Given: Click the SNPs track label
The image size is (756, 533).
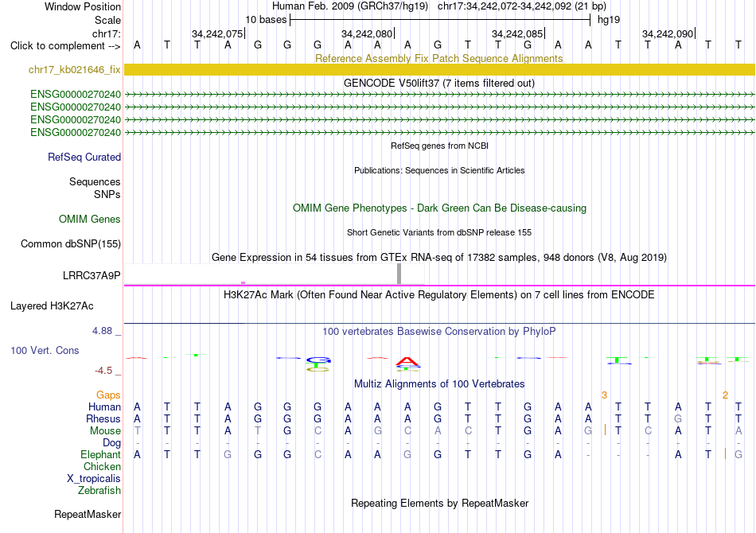Looking at the screenshot, I should point(107,194).
